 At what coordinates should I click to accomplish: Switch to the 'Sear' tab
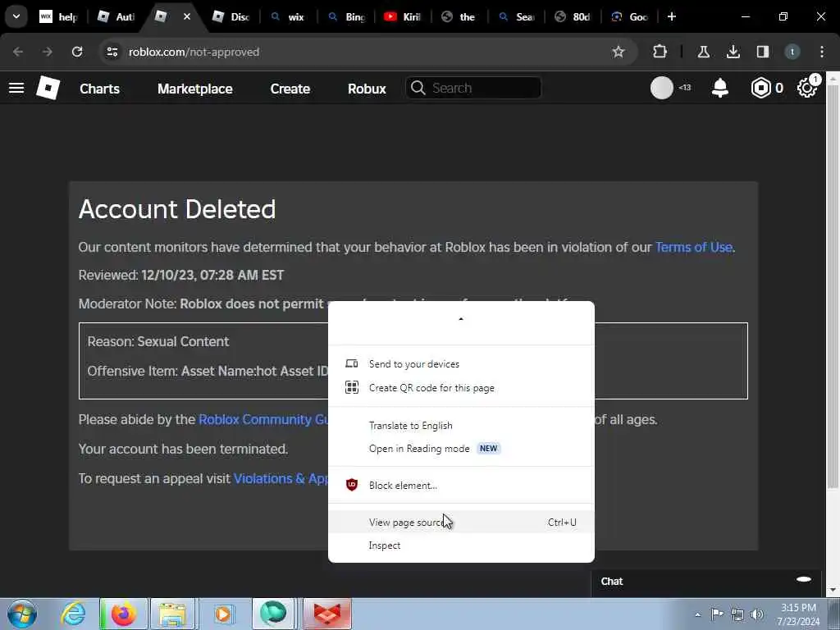(517, 17)
